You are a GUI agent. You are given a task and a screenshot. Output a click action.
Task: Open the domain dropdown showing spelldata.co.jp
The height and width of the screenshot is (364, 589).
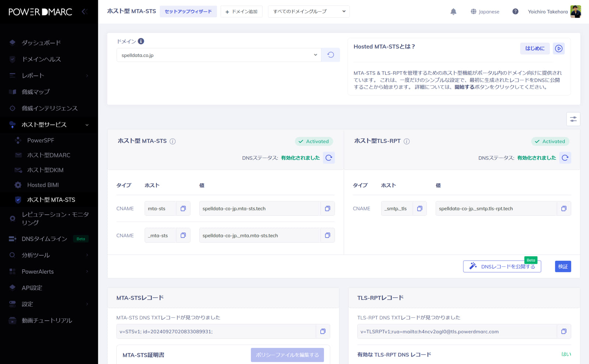point(219,55)
